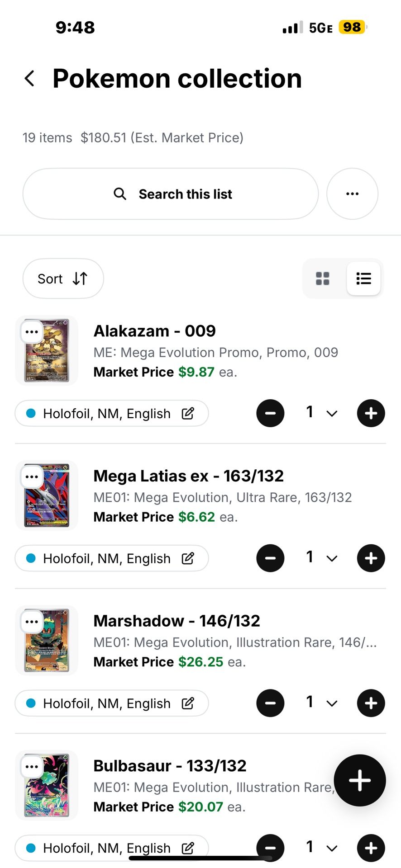Expand the Alakazam quantity dropdown chevron
401x868 pixels.
332,414
